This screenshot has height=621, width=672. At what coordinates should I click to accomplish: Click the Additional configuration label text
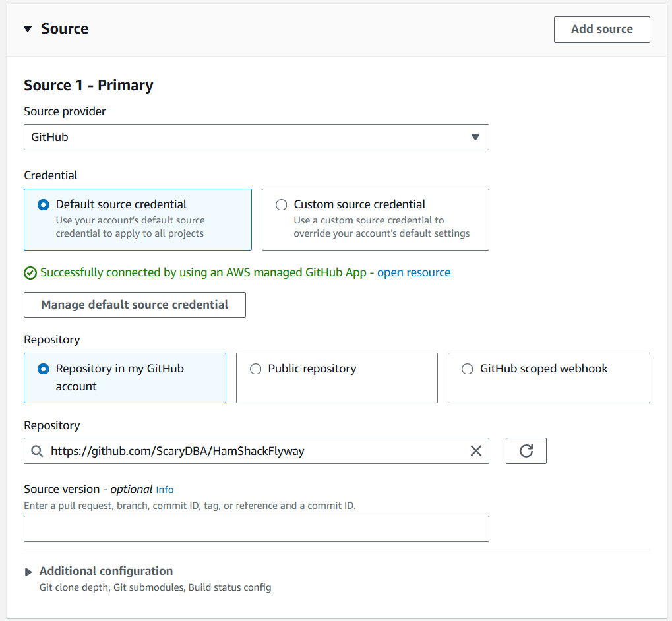click(x=106, y=571)
